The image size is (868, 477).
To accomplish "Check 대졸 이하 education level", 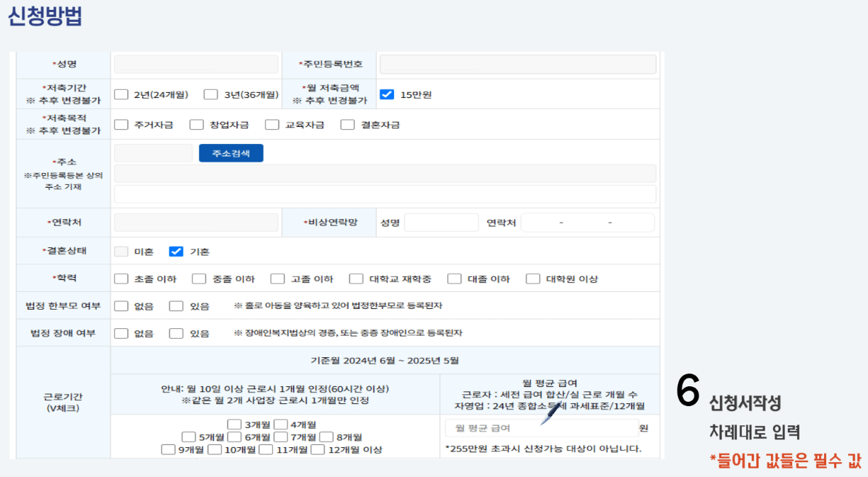I will point(454,279).
